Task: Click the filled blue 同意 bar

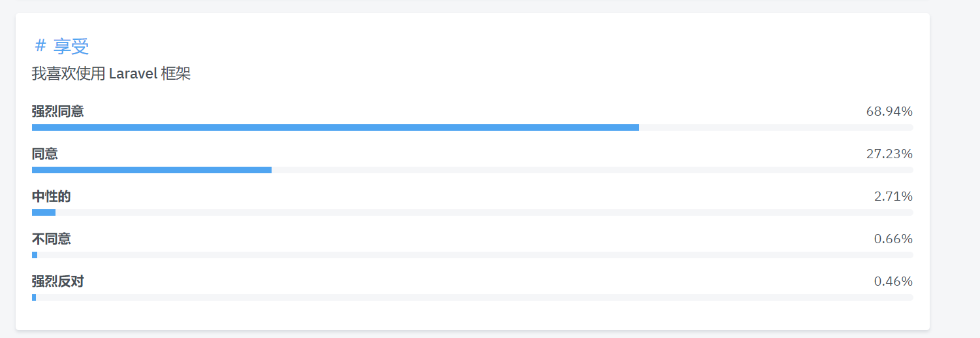Action: (151, 170)
